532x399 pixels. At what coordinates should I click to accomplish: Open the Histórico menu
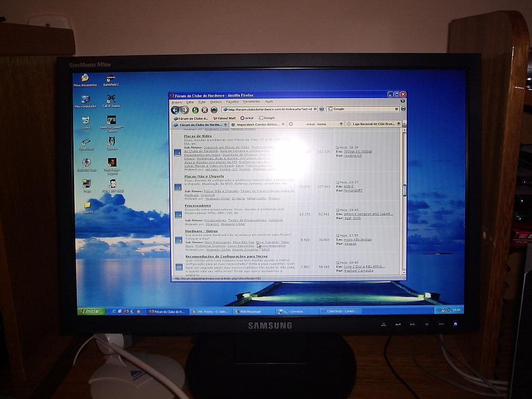click(x=216, y=102)
